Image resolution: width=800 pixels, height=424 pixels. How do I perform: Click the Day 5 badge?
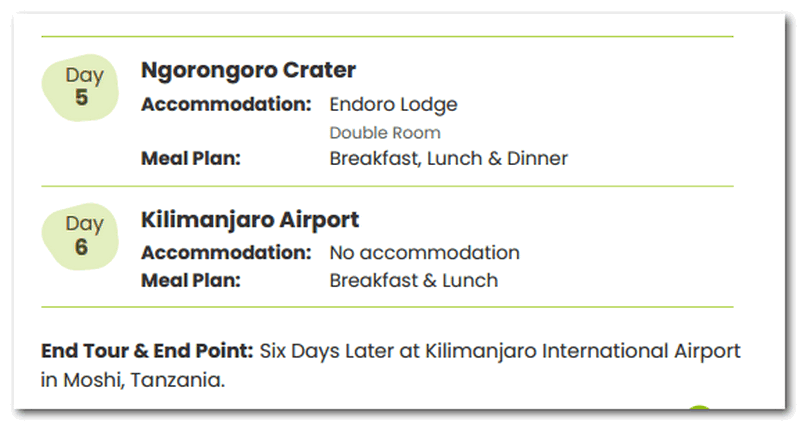click(80, 86)
